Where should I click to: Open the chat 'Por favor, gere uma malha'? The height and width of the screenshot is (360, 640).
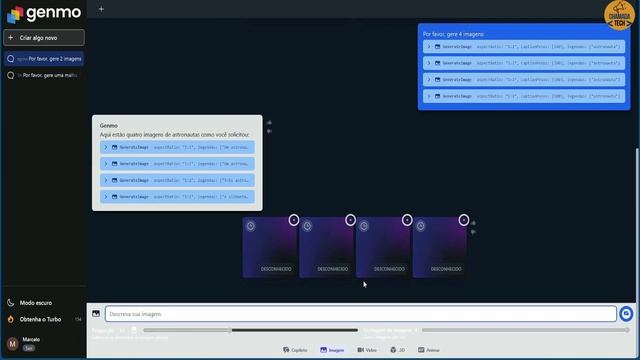pyautogui.click(x=44, y=75)
